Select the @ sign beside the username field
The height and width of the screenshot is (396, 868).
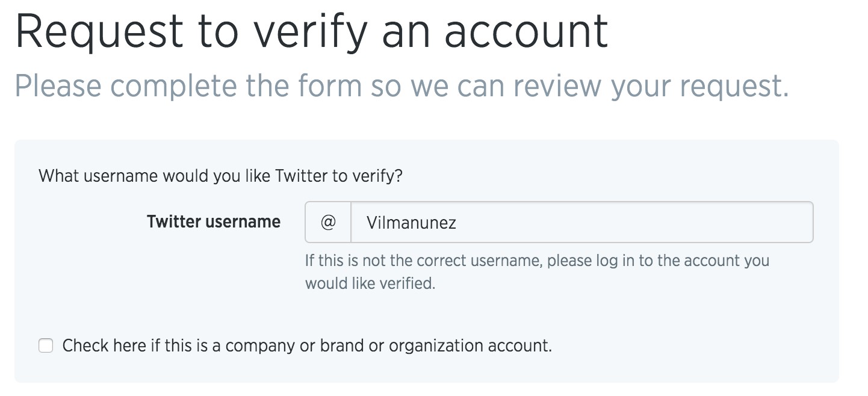tap(327, 221)
